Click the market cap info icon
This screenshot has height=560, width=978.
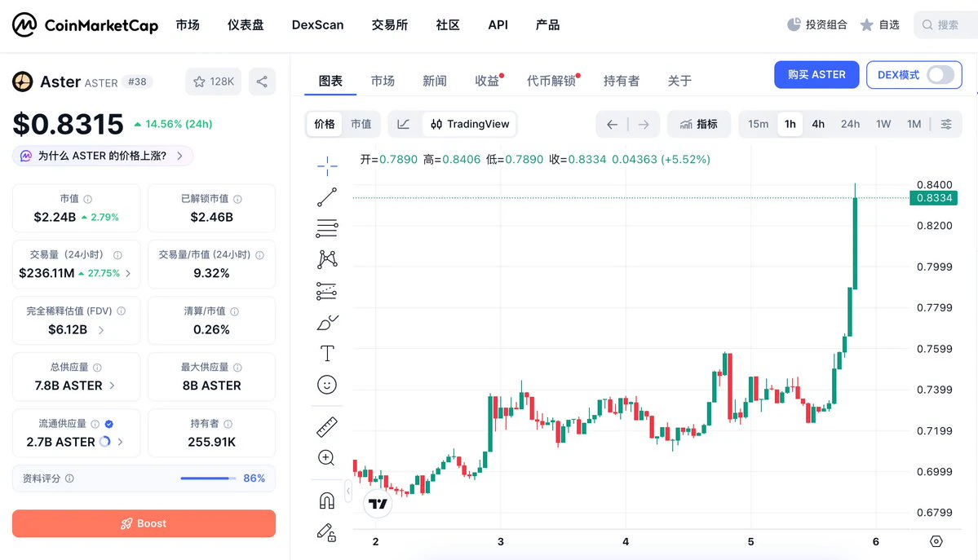[x=88, y=199]
